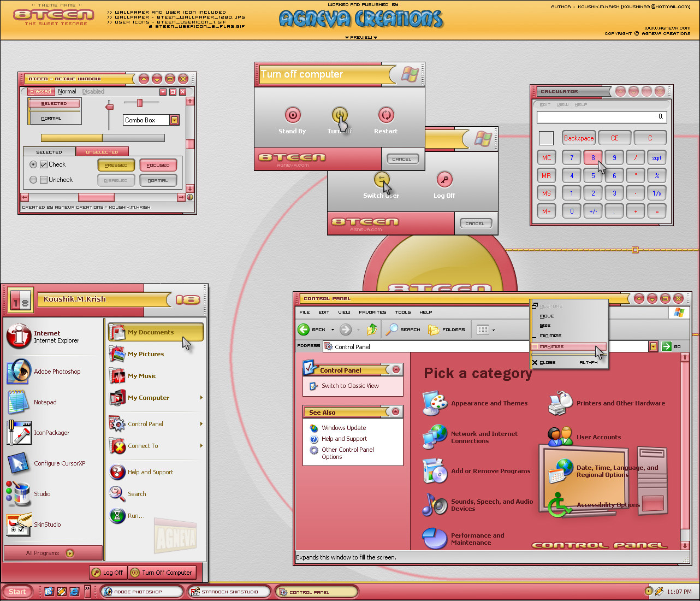Open Printers and Other Hardware category
The image size is (700, 601).
click(607, 403)
